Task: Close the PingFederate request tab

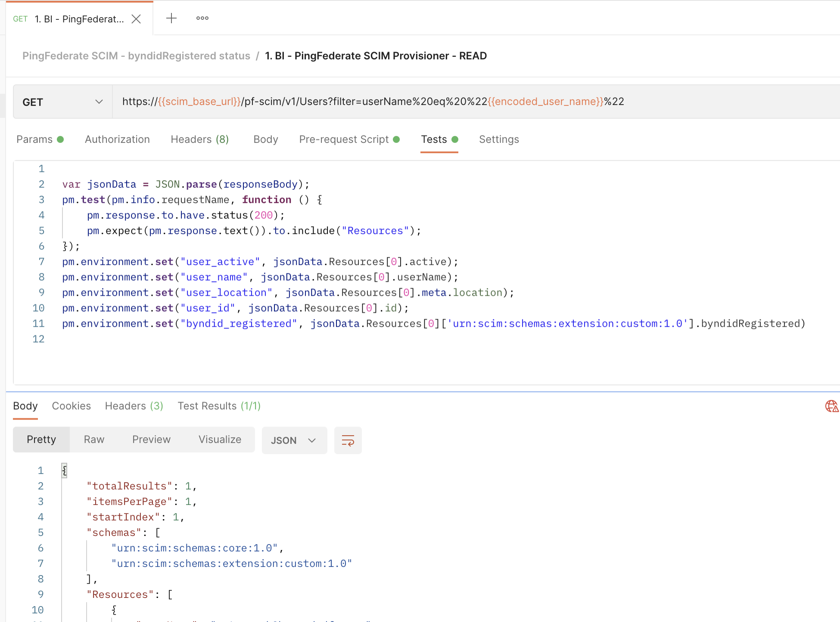Action: click(136, 19)
